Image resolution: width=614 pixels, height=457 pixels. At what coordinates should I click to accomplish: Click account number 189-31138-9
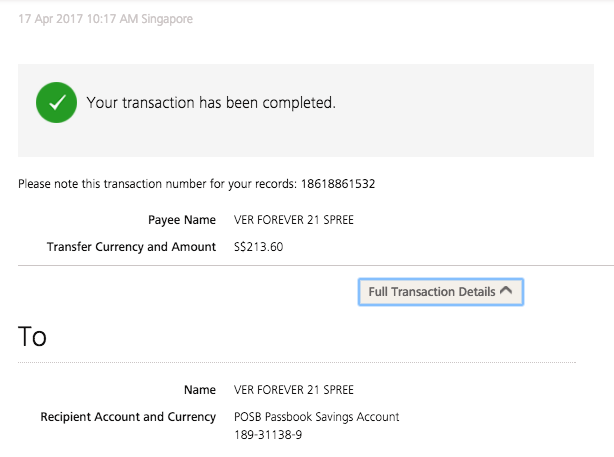tap(268, 435)
